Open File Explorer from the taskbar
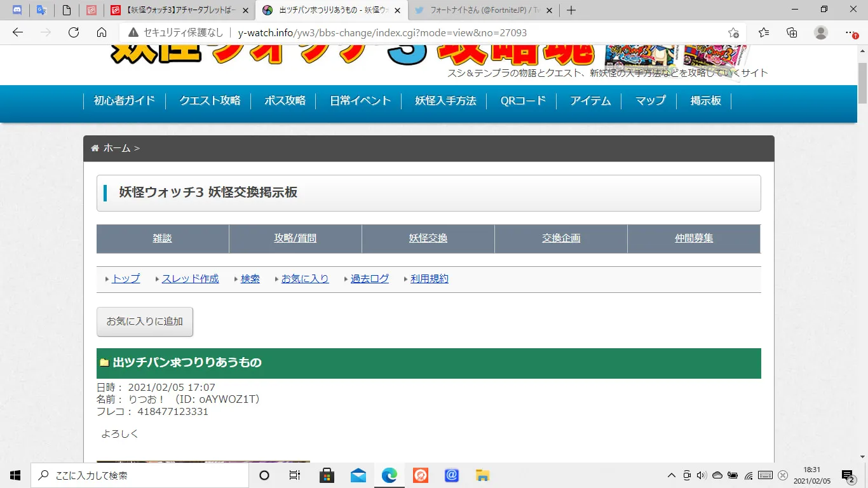This screenshot has height=488, width=868. [x=483, y=475]
